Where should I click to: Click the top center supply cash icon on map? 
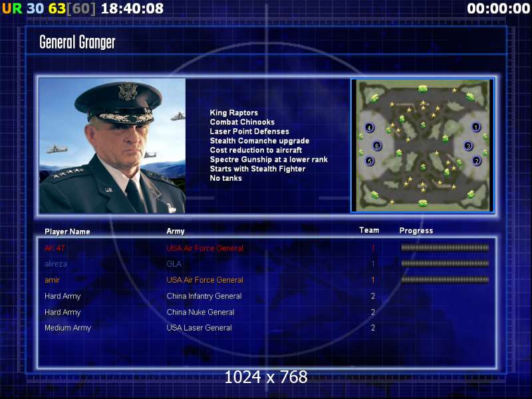point(423,88)
